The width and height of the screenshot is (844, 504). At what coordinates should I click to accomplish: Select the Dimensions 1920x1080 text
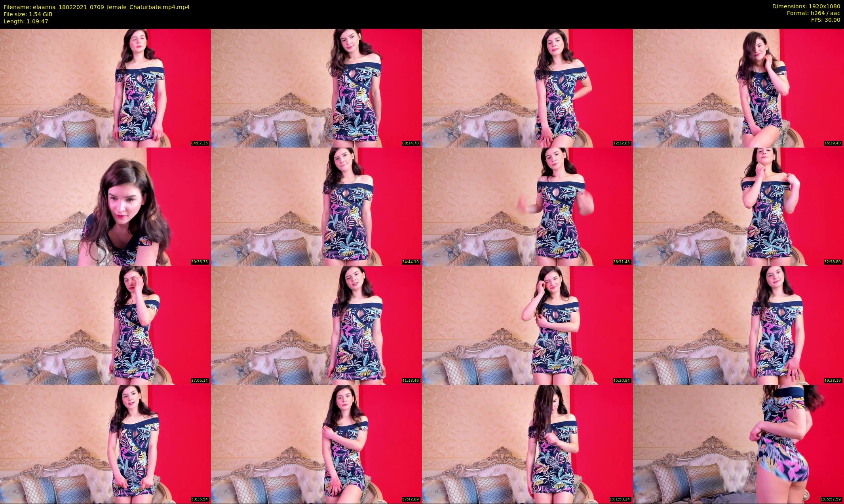pos(806,6)
